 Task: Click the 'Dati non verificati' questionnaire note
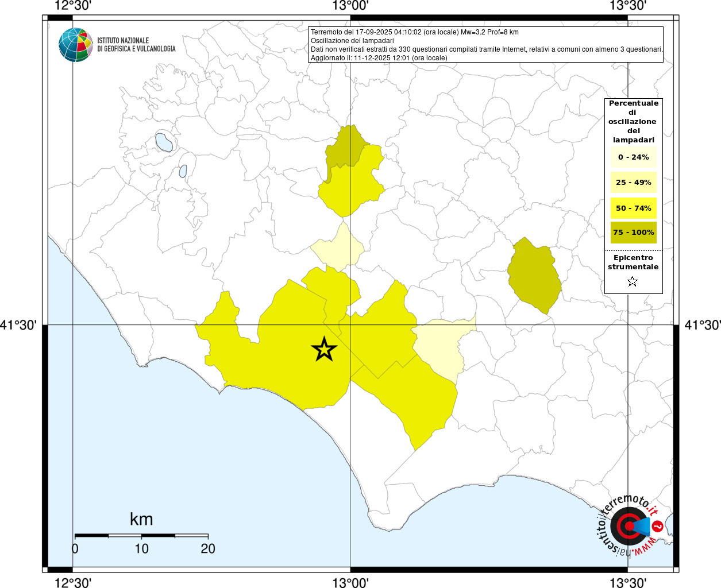[487, 49]
